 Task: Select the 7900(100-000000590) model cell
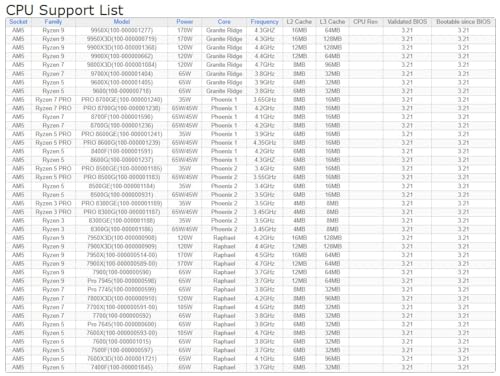pyautogui.click(x=122, y=272)
